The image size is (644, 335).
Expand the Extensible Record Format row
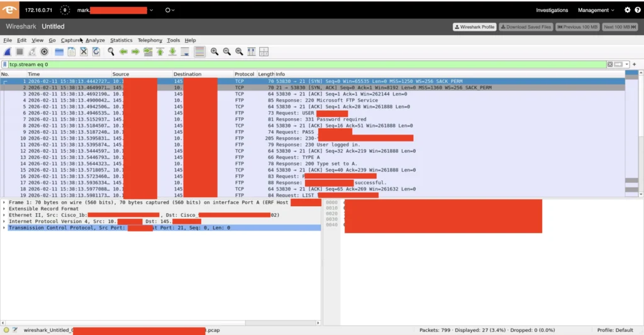click(4, 209)
